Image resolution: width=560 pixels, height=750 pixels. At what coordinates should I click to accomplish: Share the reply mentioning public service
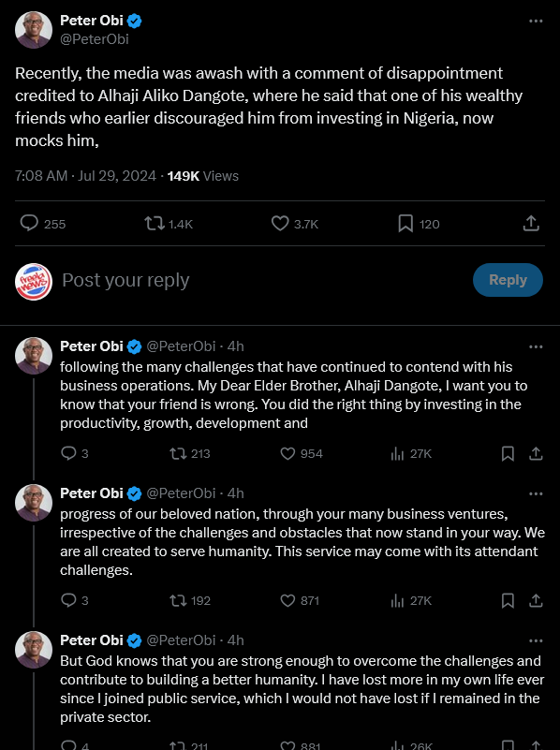click(535, 747)
